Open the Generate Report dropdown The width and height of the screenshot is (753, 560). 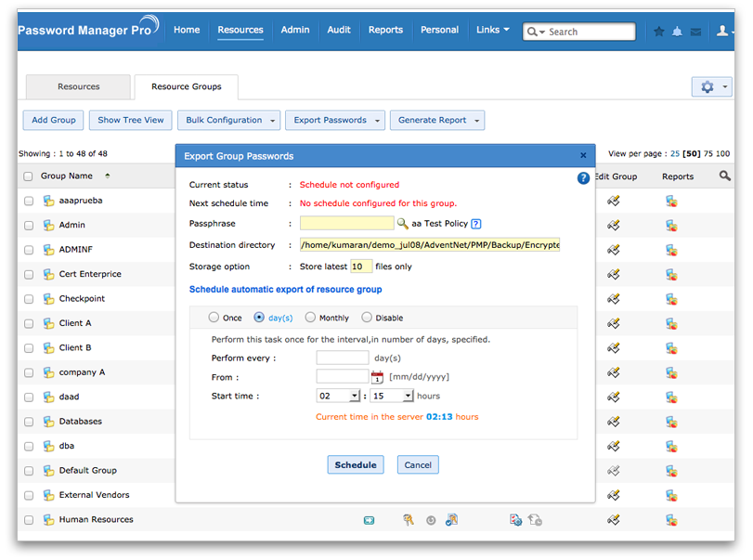tap(437, 120)
